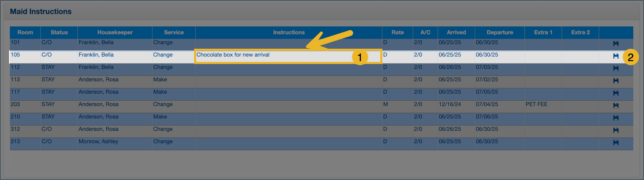Viewport: 644px width, 180px height.
Task: Click the save icon in room 112 row
Action: tap(616, 68)
